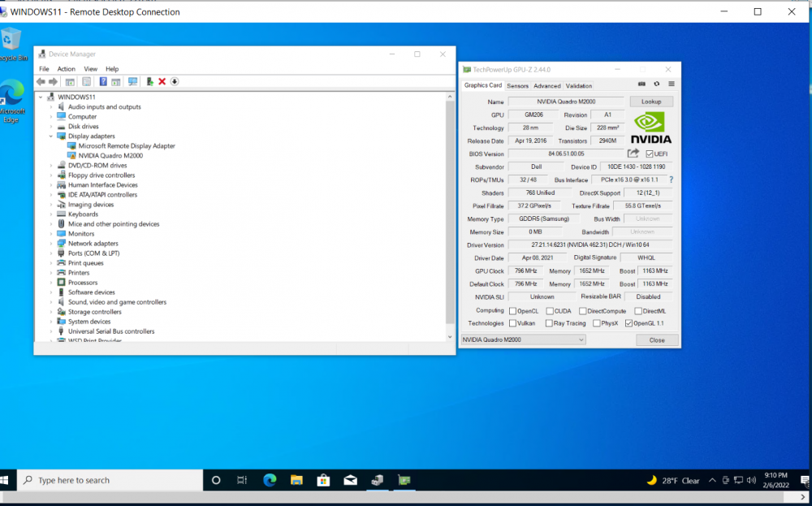Toggle the OpenCL checkbox
The width and height of the screenshot is (812, 506).
click(512, 311)
